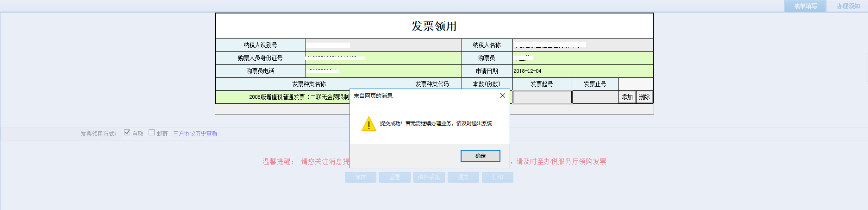Viewport: 868px width, 210px height.
Task: Click the 购票员电话 input field
Action: click(x=383, y=71)
